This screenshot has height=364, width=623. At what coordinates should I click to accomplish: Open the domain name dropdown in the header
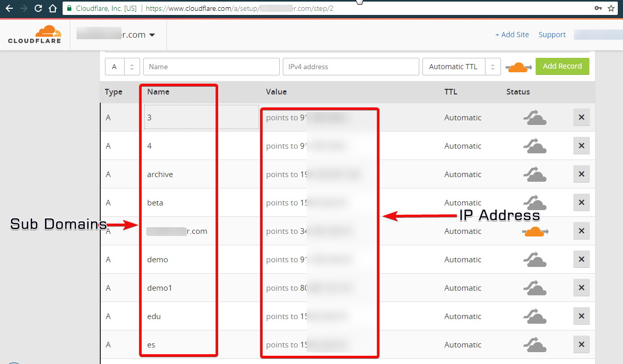[x=151, y=34]
